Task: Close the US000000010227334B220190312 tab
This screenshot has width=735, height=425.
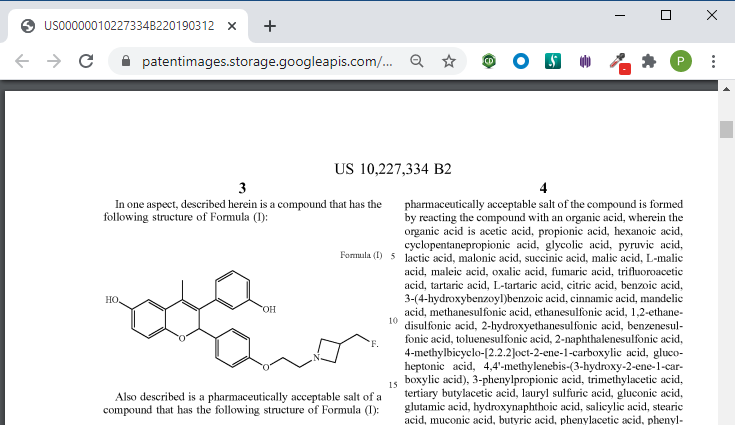Action: pyautogui.click(x=232, y=26)
